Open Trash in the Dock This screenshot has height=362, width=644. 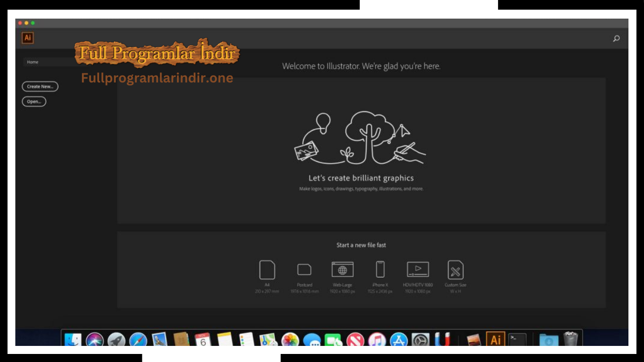coord(571,339)
